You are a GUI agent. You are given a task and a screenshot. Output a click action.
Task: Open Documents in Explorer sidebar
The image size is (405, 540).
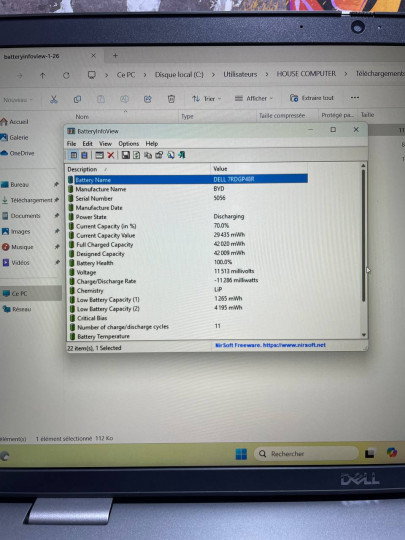click(x=21, y=216)
